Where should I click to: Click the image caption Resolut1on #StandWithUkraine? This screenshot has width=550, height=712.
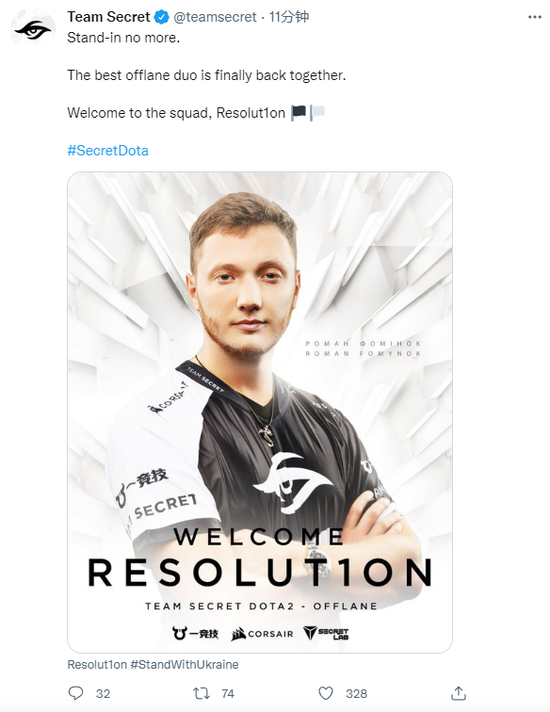tap(153, 664)
